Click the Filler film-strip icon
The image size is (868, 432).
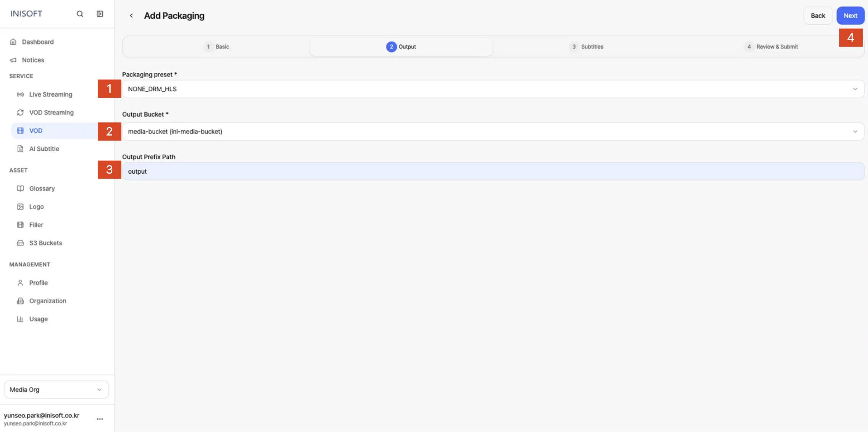(x=20, y=225)
